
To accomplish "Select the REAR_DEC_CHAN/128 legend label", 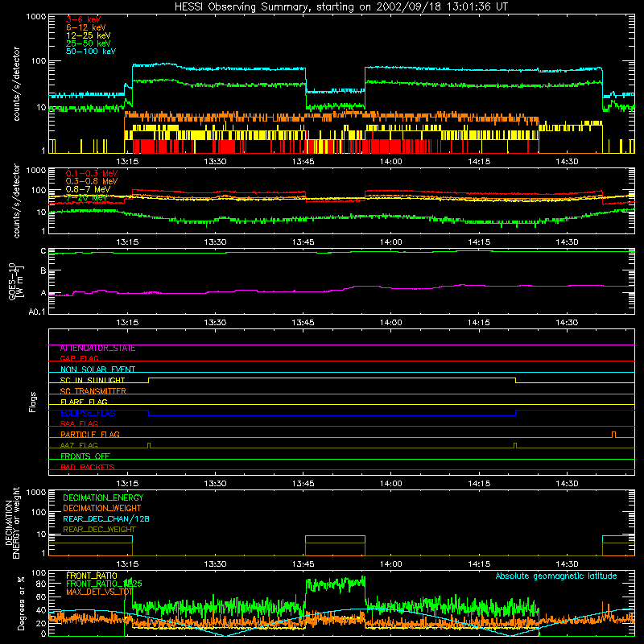I will (106, 519).
